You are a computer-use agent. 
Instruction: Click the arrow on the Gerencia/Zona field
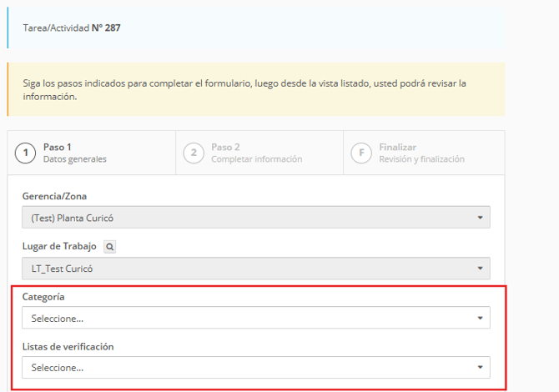[x=480, y=218]
